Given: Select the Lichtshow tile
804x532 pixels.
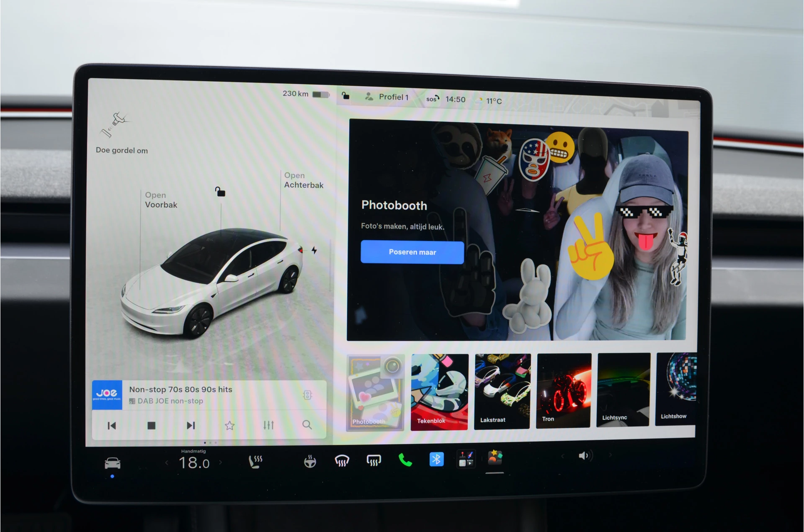Looking at the screenshot, I should pos(676,389).
